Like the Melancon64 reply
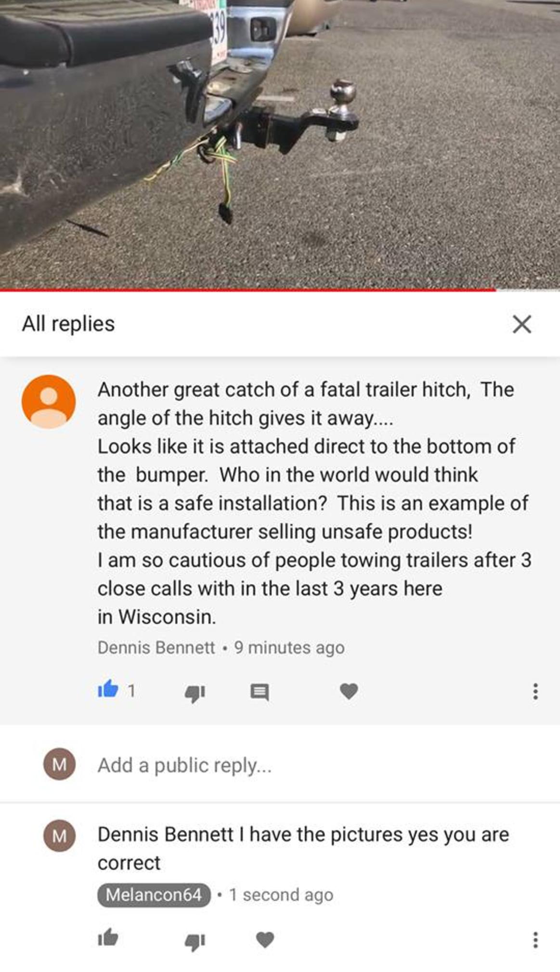The width and height of the screenshot is (560, 972). tap(108, 937)
